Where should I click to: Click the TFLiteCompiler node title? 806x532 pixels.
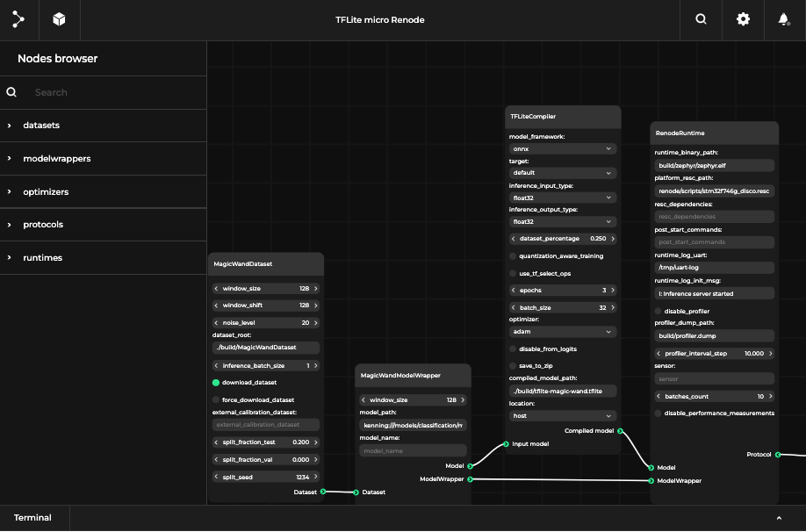tap(533, 116)
